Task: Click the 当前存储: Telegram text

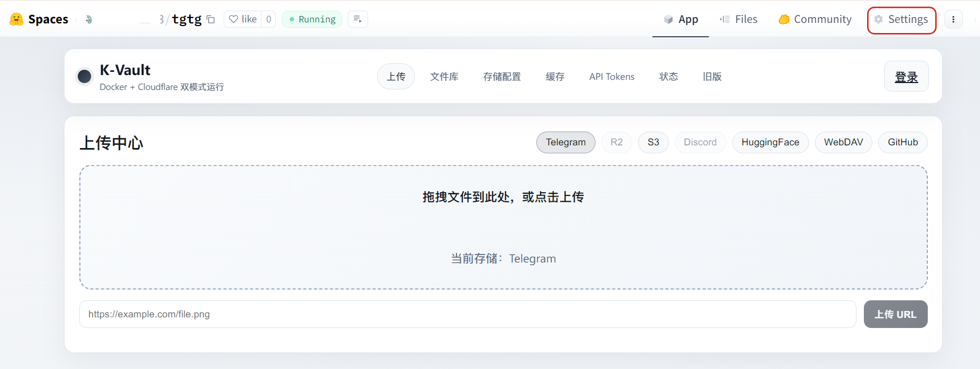Action: (503, 259)
